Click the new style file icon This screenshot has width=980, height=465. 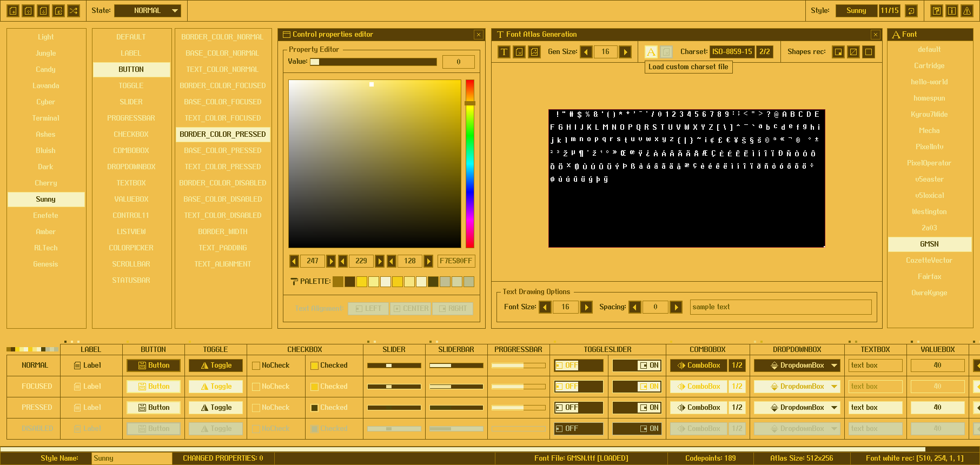point(13,11)
